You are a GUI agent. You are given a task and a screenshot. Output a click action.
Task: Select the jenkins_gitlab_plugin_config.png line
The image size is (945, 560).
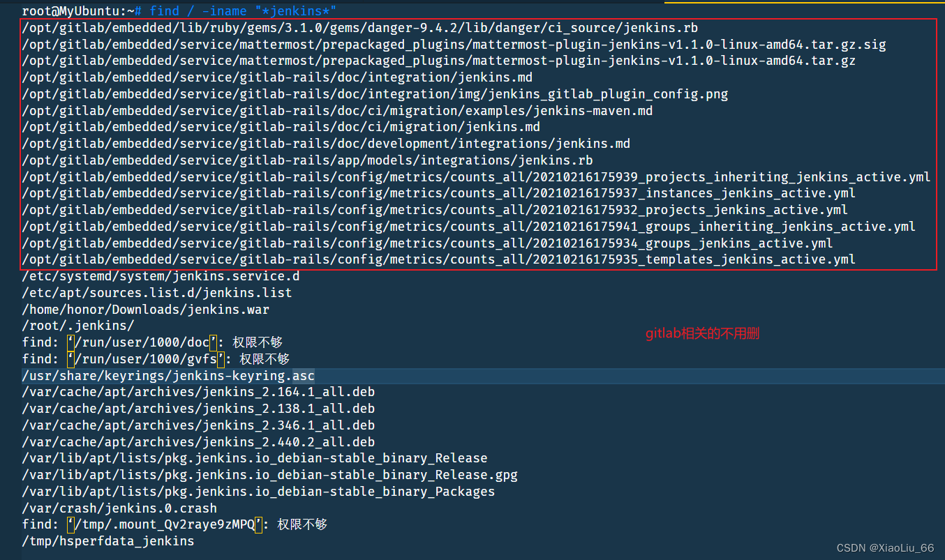pyautogui.click(x=375, y=94)
